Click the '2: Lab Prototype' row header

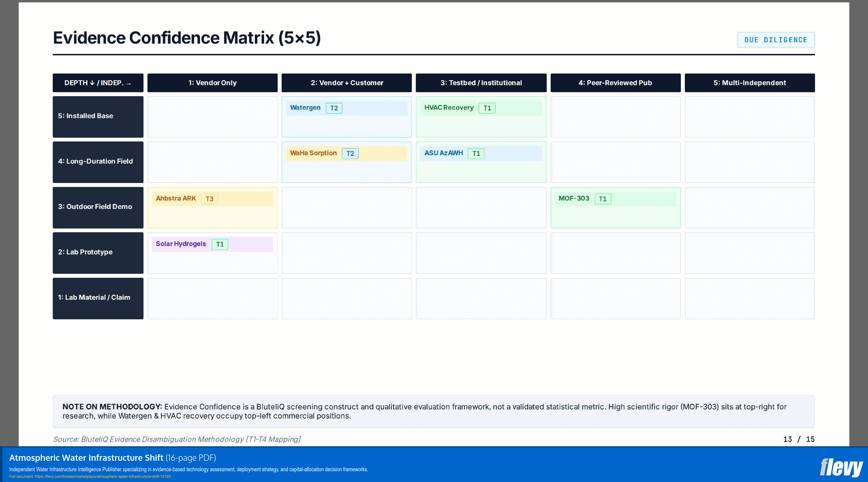click(x=98, y=253)
